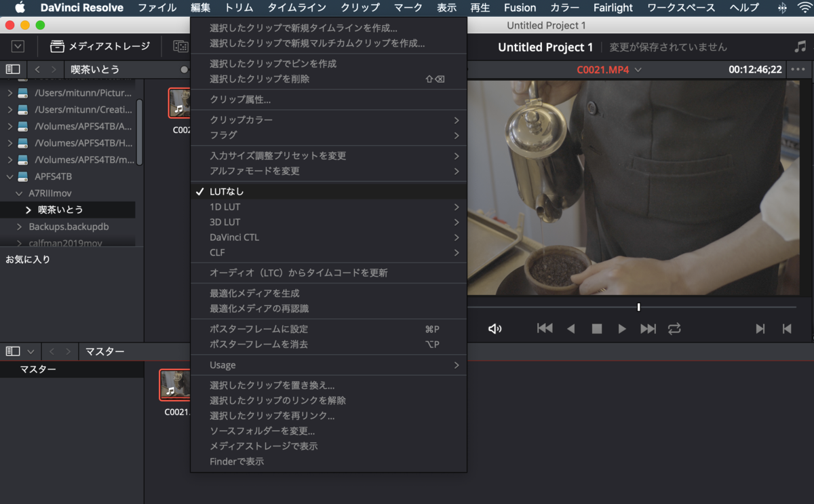Play the clip forward
The height and width of the screenshot is (504, 814).
click(x=622, y=329)
